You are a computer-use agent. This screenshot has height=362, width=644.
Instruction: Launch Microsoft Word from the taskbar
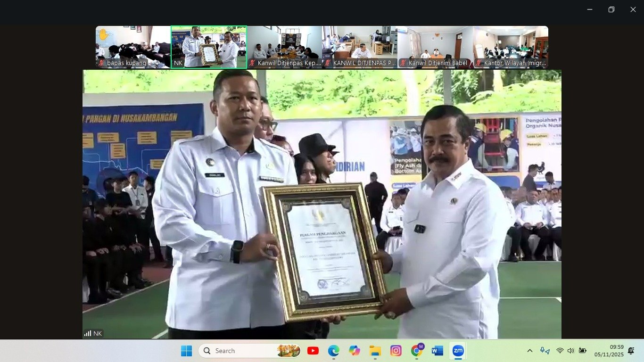point(437,351)
